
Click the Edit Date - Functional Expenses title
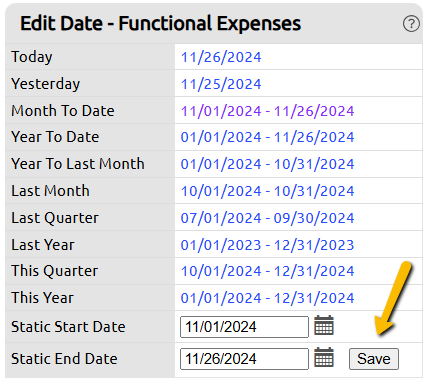160,24
